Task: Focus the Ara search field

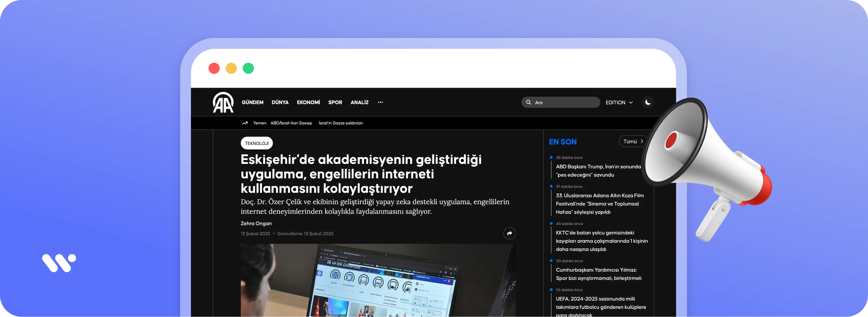Action: click(561, 102)
